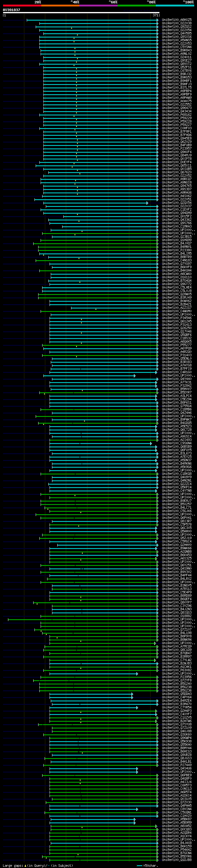The height and width of the screenshot is (868, 197).
Task: Click the green alignment bar of B4JVQ7
Action: (96, 243)
